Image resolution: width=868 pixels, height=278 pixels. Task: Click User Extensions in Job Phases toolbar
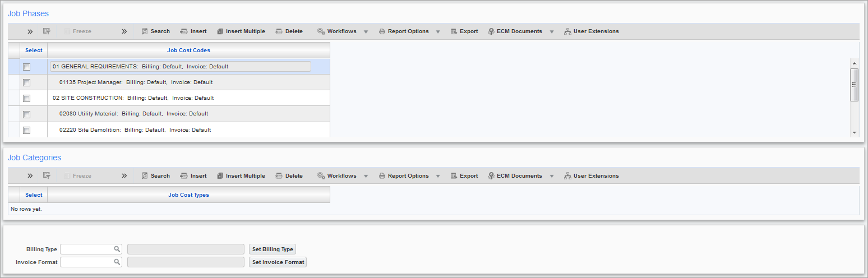[592, 31]
